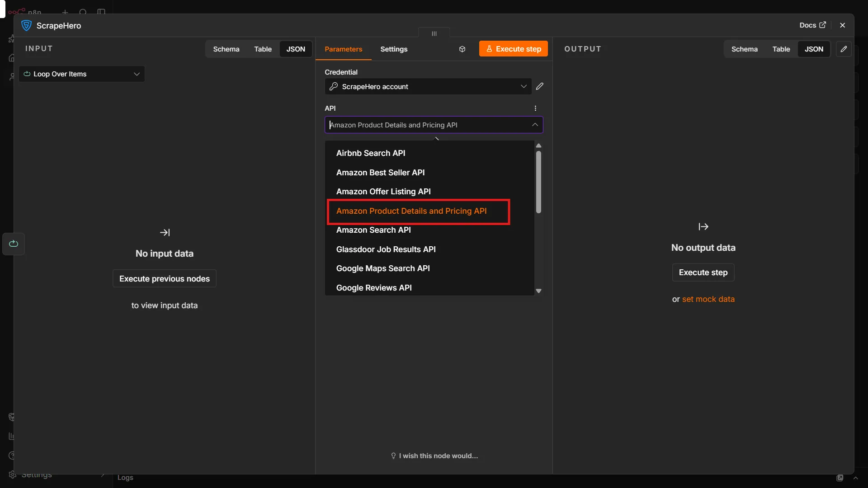Click the dropdown list scroll-up arrow
The height and width of the screenshot is (488, 868).
(x=538, y=145)
